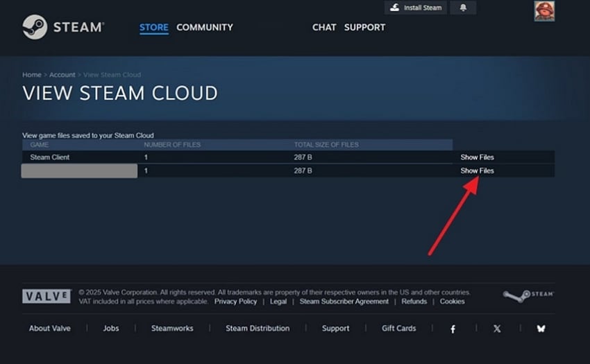Click the TOTAL SIZE OF FILES header
The image size is (590, 364).
point(326,145)
